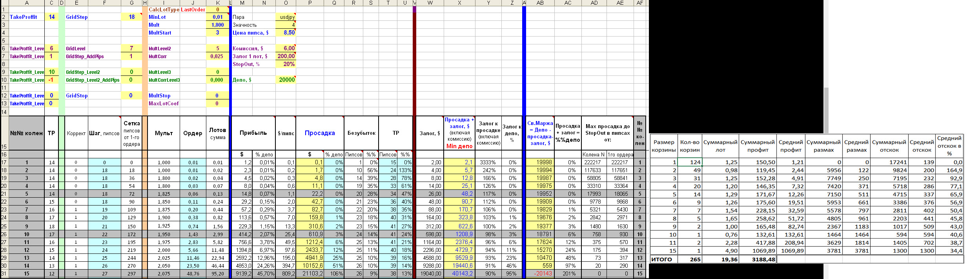Select the red Min депо header text
The image size is (980, 279).
click(459, 146)
